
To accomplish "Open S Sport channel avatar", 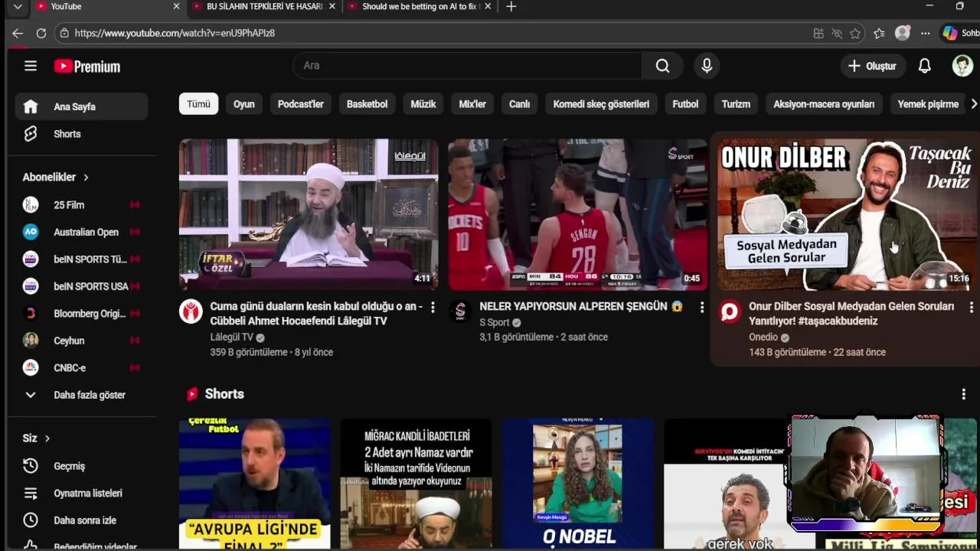I will [x=460, y=311].
